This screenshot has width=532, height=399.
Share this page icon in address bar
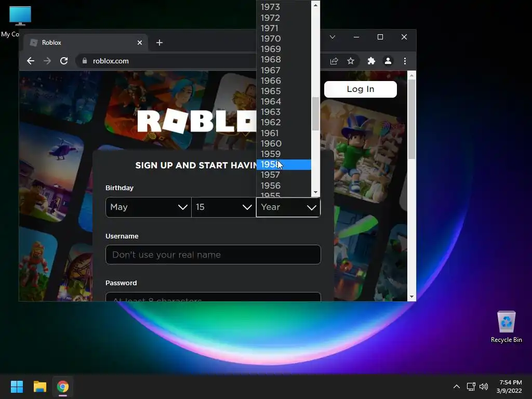[334, 61]
